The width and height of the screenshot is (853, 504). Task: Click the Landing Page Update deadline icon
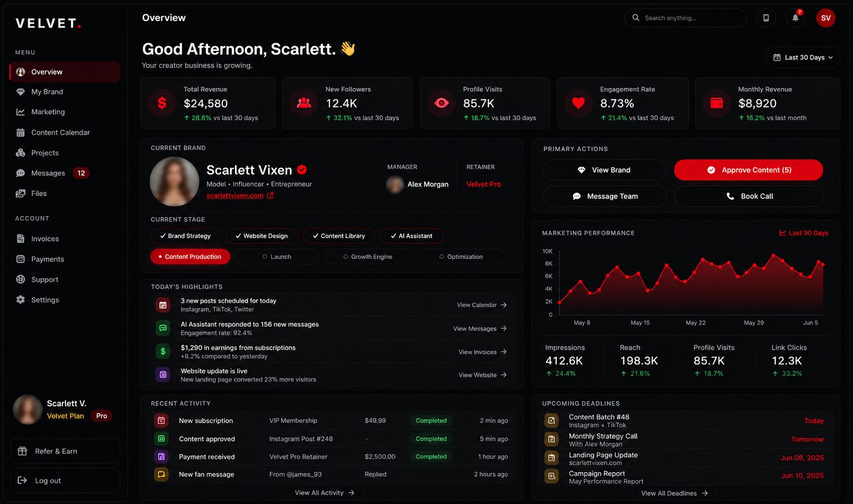tap(551, 458)
